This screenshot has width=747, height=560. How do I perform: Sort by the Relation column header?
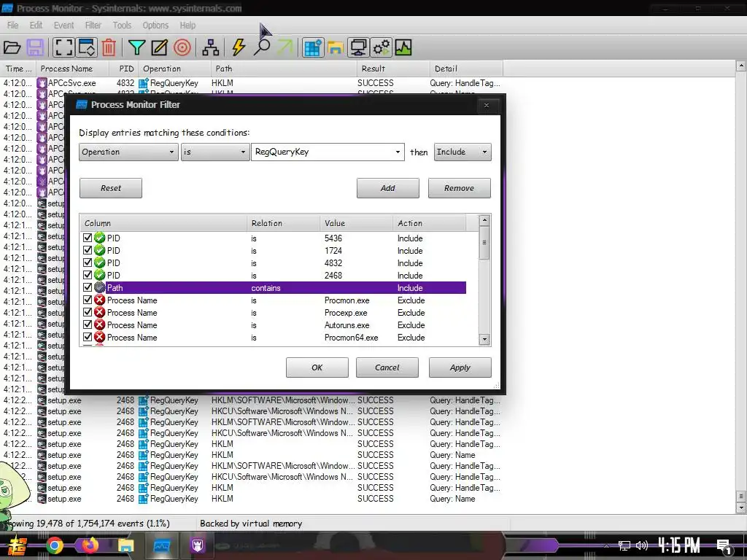click(x=283, y=223)
